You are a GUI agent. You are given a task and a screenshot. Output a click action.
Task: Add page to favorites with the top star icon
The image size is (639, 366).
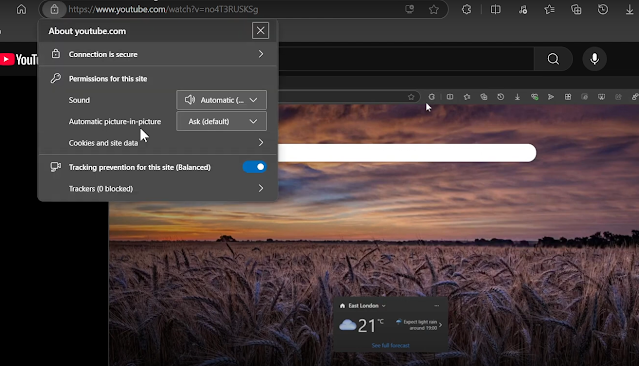(434, 9)
